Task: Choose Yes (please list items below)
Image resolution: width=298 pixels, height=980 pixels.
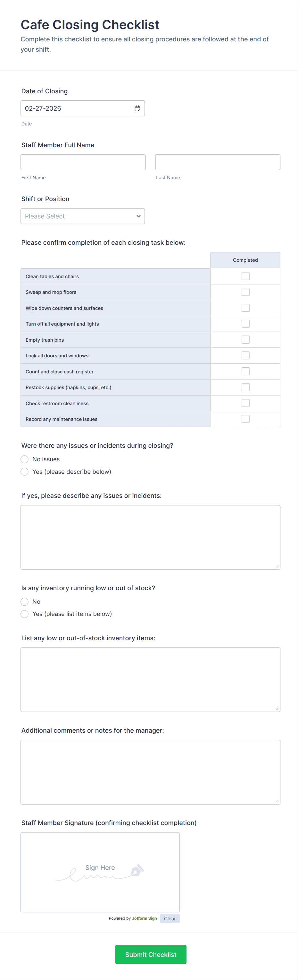Action: pyautogui.click(x=25, y=614)
